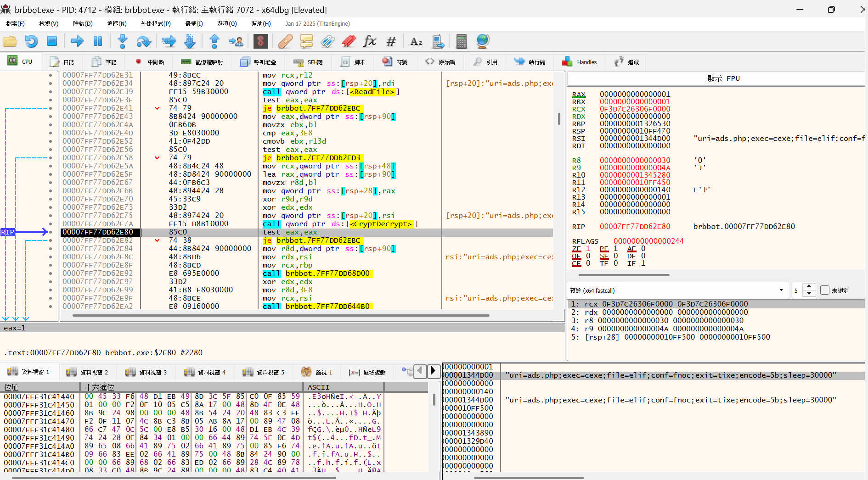
Task: Click the Step Over toolbar icon
Action: pyautogui.click(x=143, y=41)
